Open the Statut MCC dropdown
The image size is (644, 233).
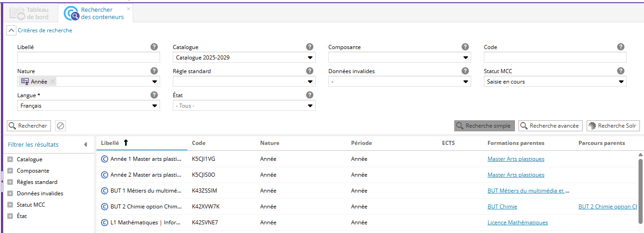(x=621, y=82)
